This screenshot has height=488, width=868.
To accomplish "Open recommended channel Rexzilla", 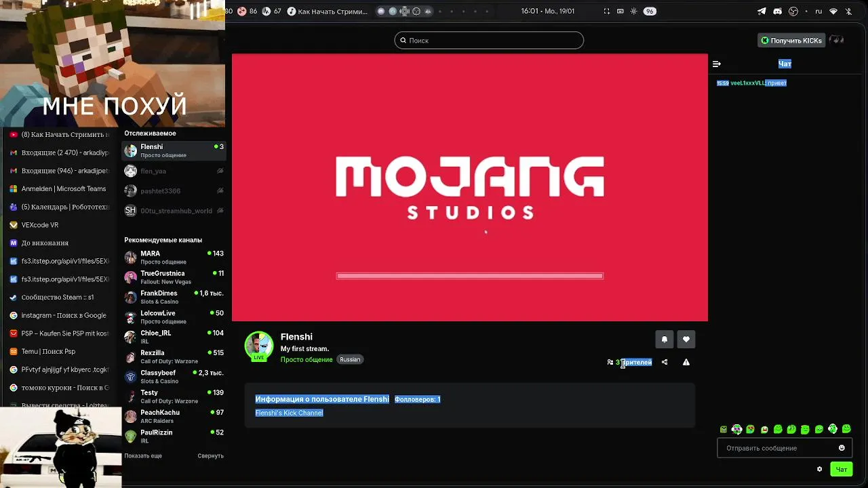I will point(174,357).
